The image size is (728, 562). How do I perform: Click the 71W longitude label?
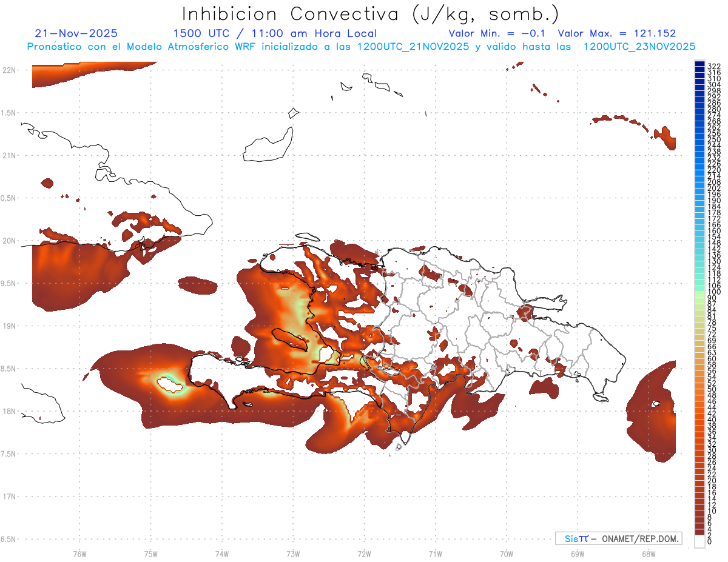(435, 553)
